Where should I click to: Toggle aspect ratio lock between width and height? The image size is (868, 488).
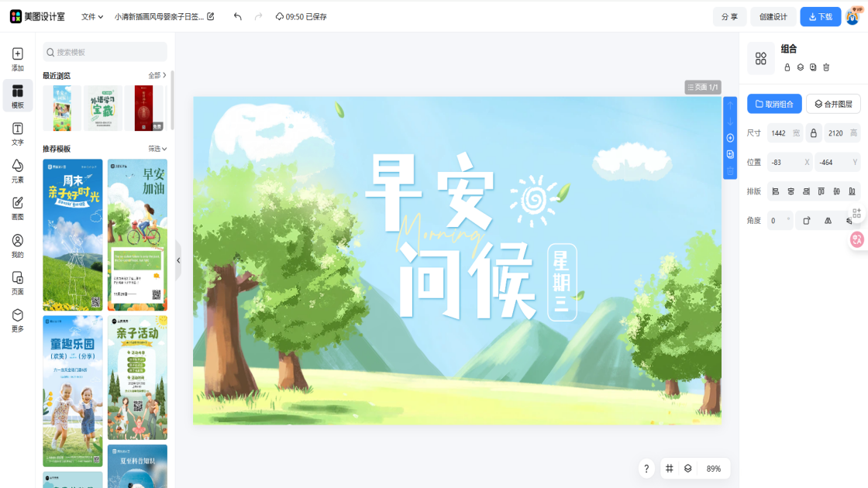814,133
